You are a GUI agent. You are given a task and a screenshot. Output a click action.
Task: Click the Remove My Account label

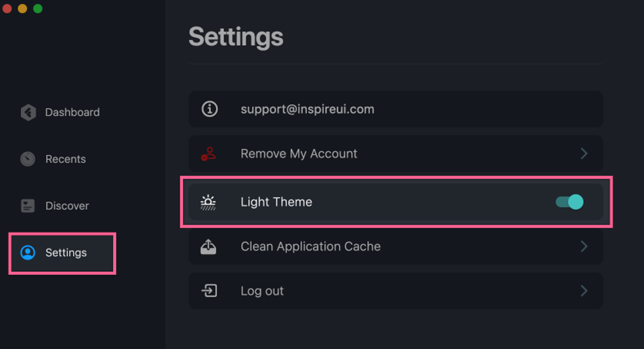[299, 154]
